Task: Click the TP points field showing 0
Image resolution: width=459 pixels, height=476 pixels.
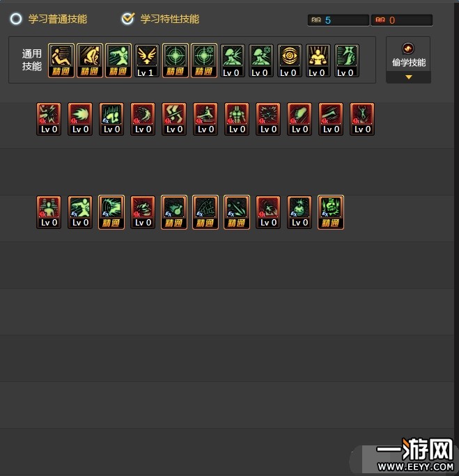Action: 402,20
